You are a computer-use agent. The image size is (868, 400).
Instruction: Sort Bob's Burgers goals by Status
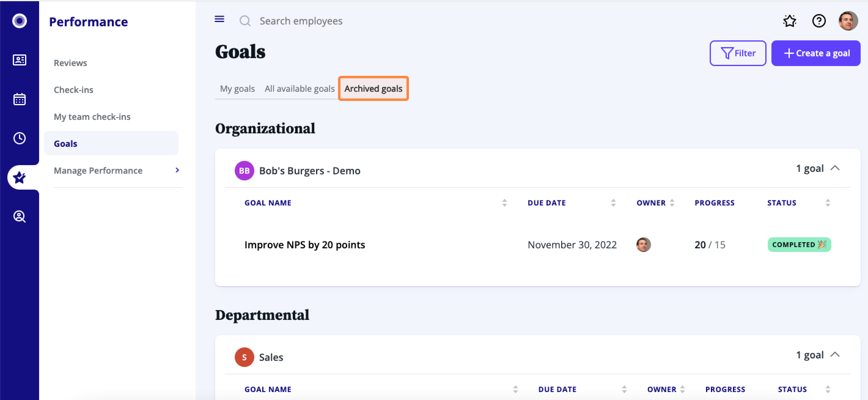click(x=828, y=203)
